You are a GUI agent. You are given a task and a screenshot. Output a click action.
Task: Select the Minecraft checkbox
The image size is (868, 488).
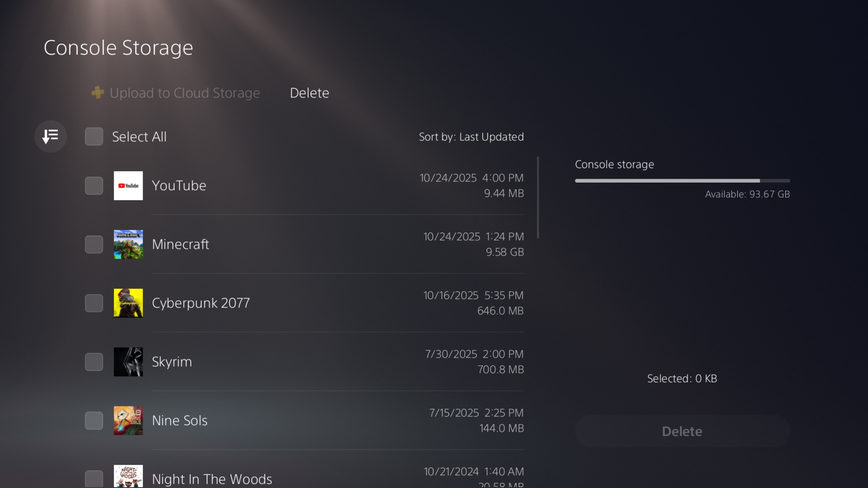pos(94,244)
